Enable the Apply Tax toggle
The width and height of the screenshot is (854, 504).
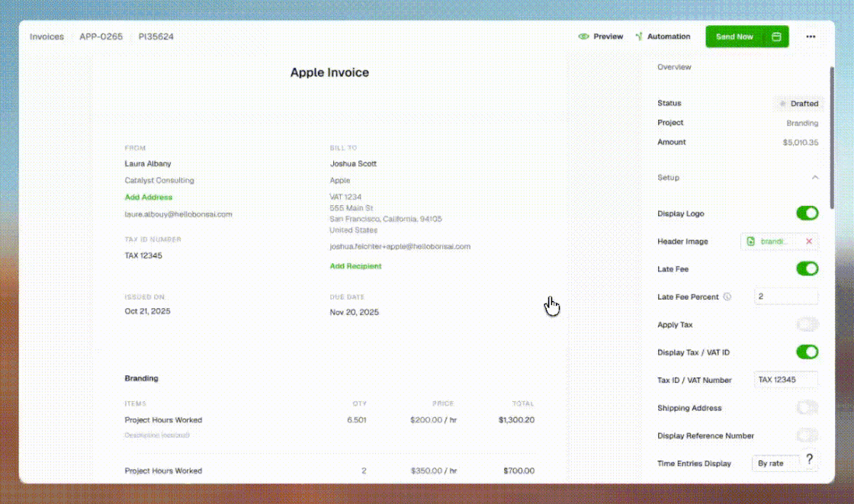pos(807,325)
